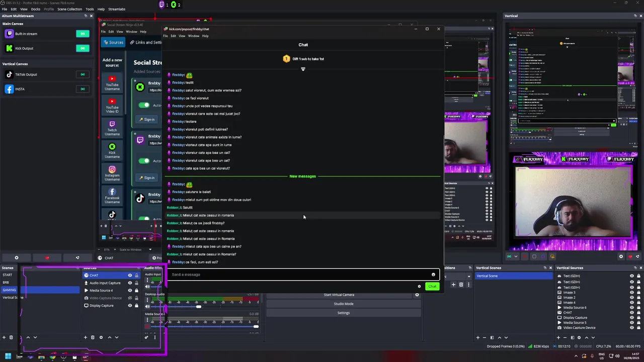The height and width of the screenshot is (362, 644).
Task: Add a Kick Username source
Action: [x=112, y=151]
